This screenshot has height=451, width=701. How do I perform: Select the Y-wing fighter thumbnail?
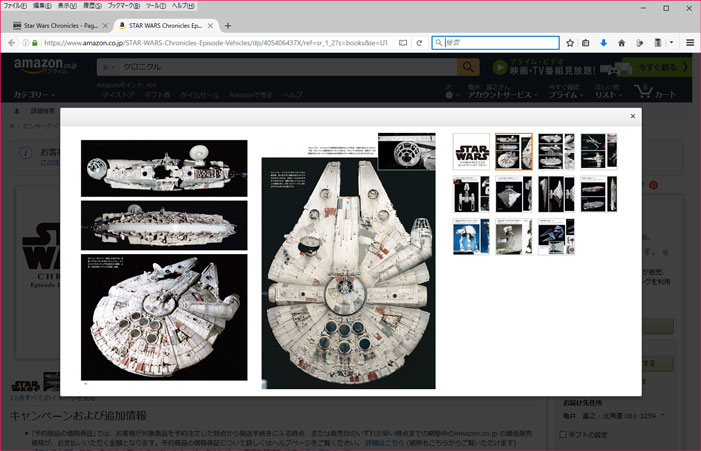471,194
